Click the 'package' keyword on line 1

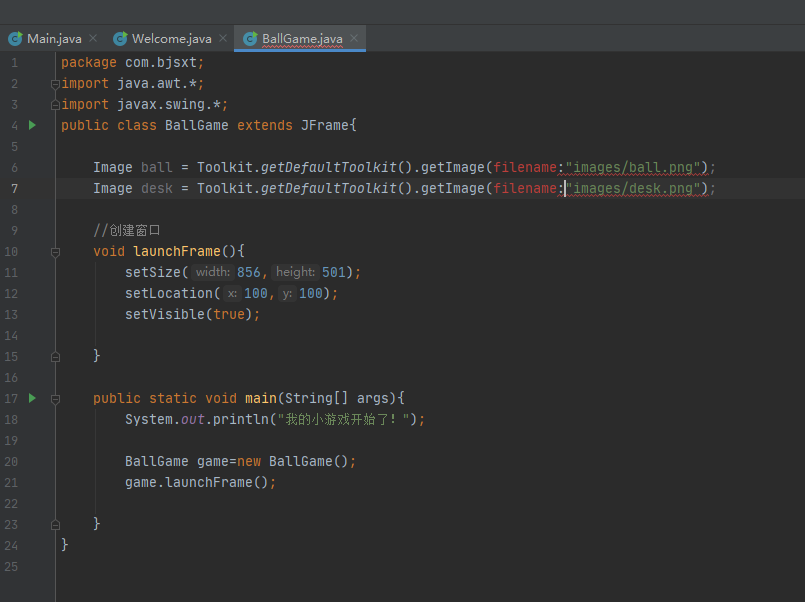pyautogui.click(x=89, y=63)
